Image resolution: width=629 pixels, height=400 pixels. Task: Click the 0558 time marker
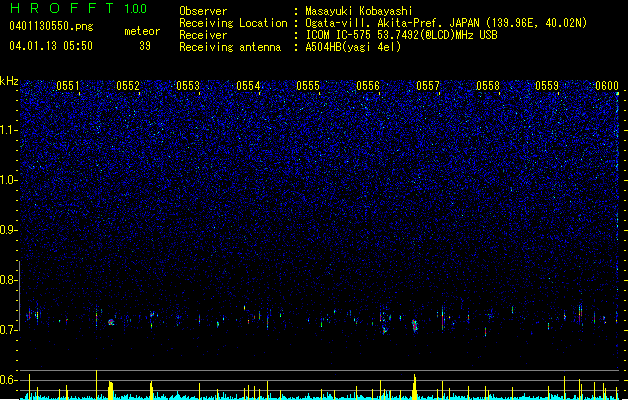pyautogui.click(x=488, y=86)
